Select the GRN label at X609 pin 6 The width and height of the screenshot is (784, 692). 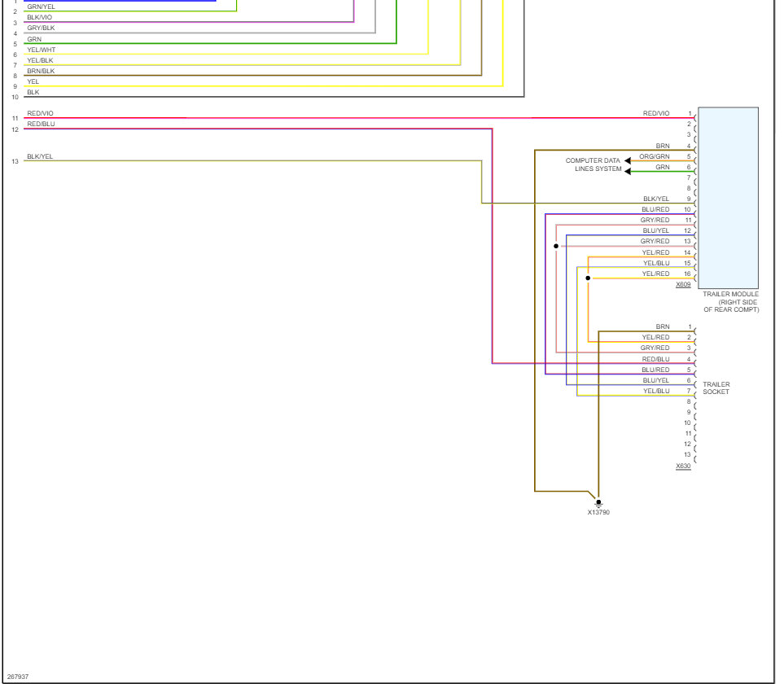(x=663, y=167)
